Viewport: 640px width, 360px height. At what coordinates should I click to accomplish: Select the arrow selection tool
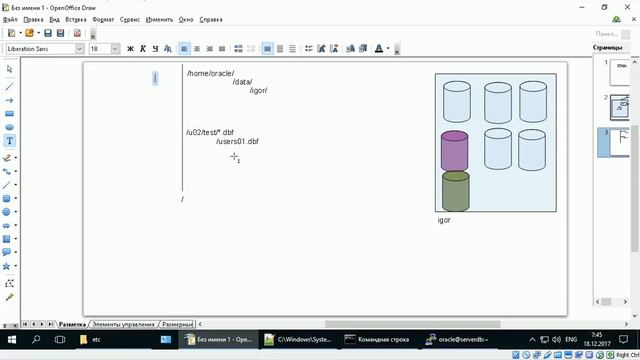(x=9, y=69)
